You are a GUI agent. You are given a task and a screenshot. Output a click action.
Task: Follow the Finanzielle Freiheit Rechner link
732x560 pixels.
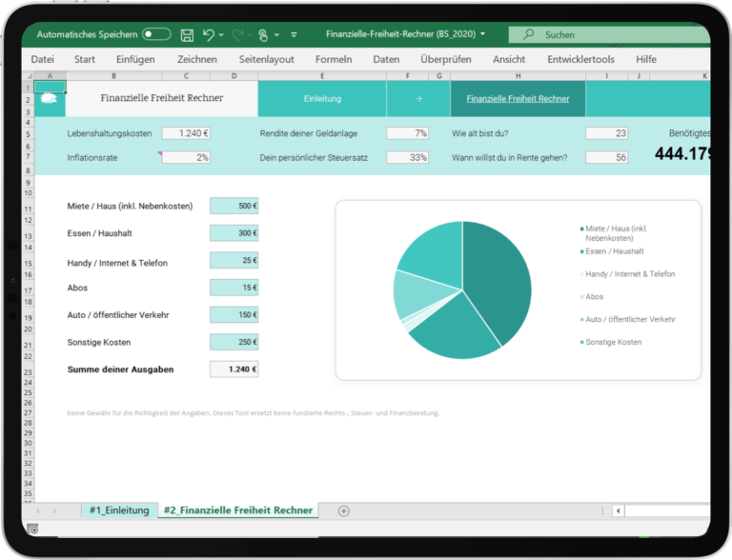pos(518,98)
